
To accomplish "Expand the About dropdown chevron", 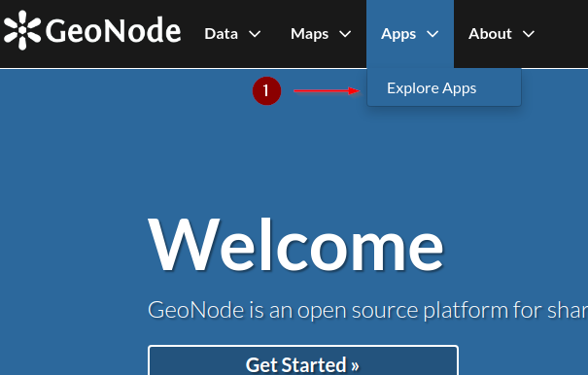I will [x=529, y=34].
